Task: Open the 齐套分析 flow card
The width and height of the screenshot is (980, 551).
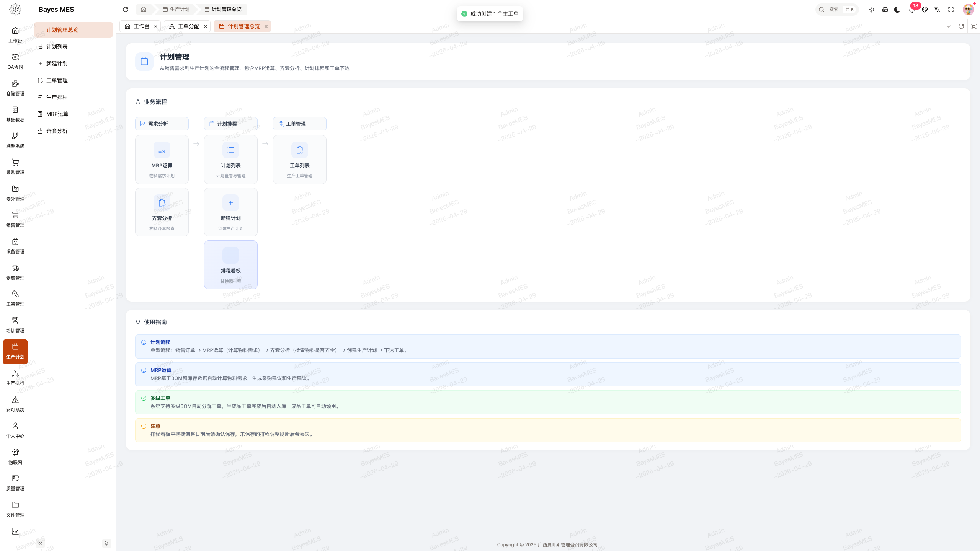Action: (x=162, y=212)
